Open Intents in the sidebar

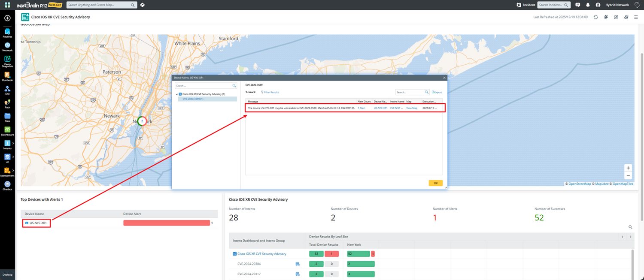(x=7, y=145)
